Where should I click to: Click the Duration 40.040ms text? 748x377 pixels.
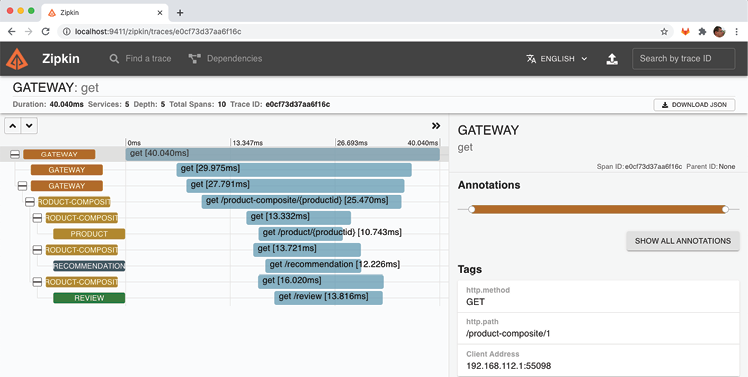click(67, 104)
